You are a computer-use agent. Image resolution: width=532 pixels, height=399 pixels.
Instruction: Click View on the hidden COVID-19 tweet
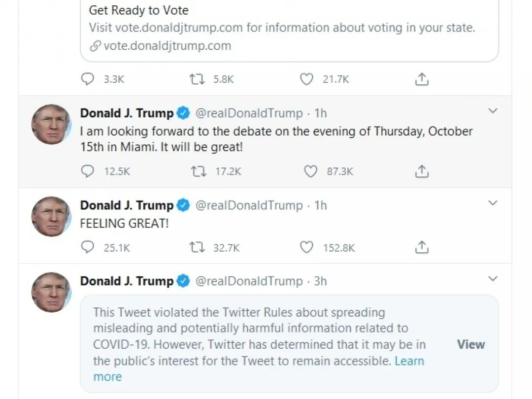click(471, 344)
